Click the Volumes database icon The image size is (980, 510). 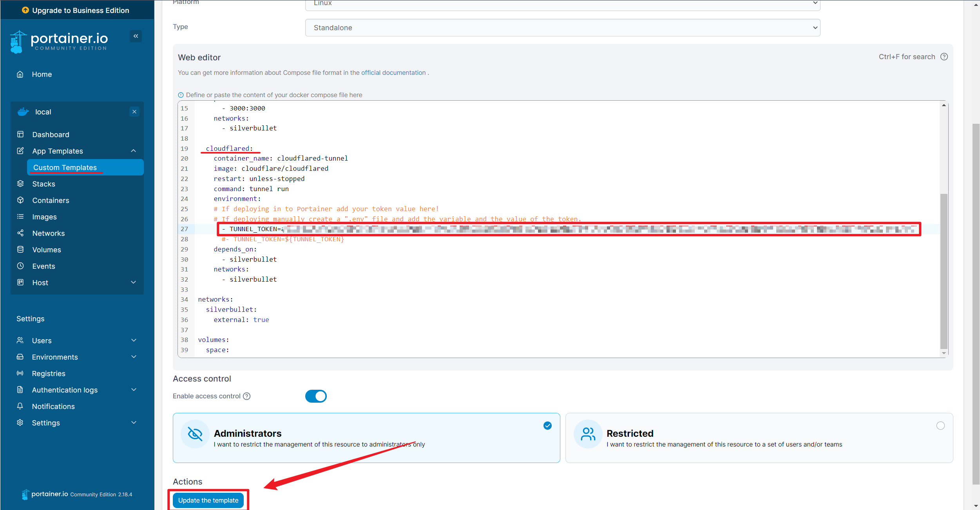click(x=20, y=250)
